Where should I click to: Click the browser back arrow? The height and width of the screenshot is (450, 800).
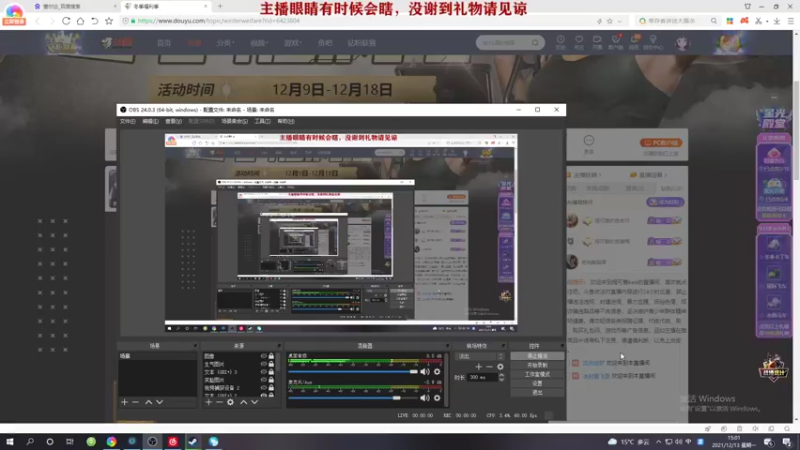(x=37, y=21)
